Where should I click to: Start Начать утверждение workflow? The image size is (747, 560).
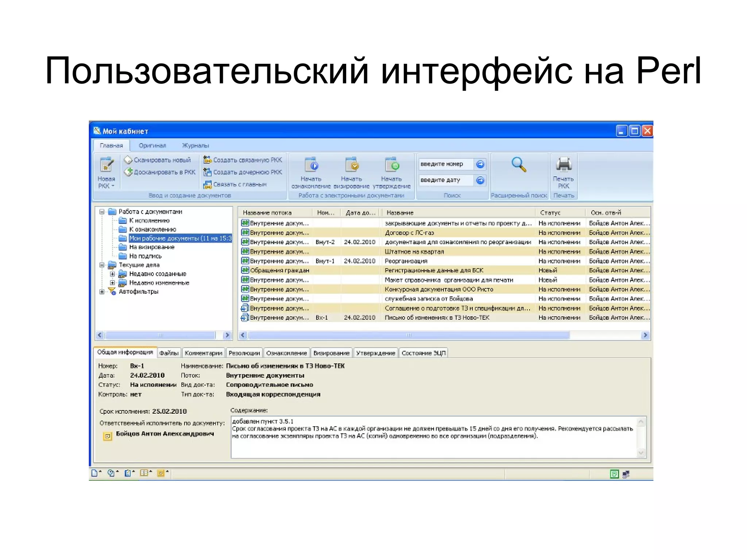(392, 165)
